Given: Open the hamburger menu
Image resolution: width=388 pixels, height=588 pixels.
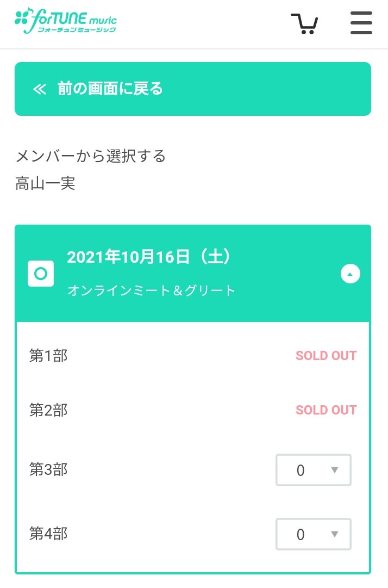Looking at the screenshot, I should [361, 23].
